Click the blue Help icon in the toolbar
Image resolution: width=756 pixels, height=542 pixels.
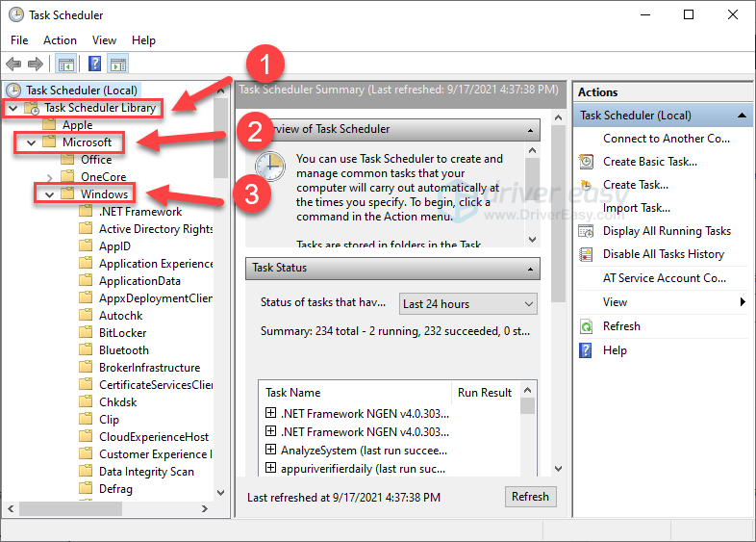coord(94,65)
